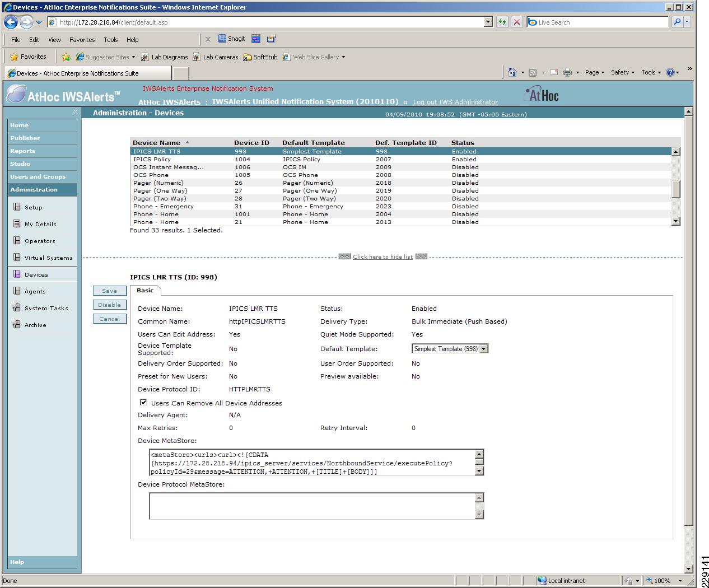Open System Tasks in the sidebar
Screen dimensions: 709x588
[46, 308]
